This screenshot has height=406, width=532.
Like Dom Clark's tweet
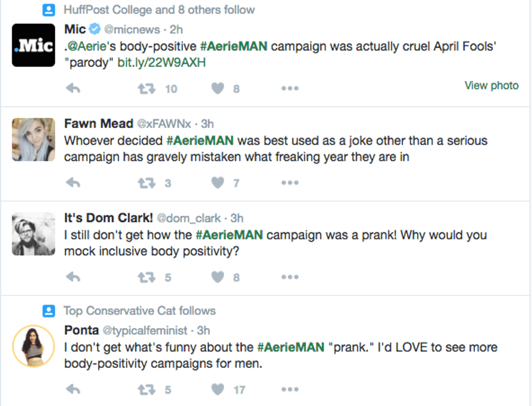pyautogui.click(x=218, y=277)
